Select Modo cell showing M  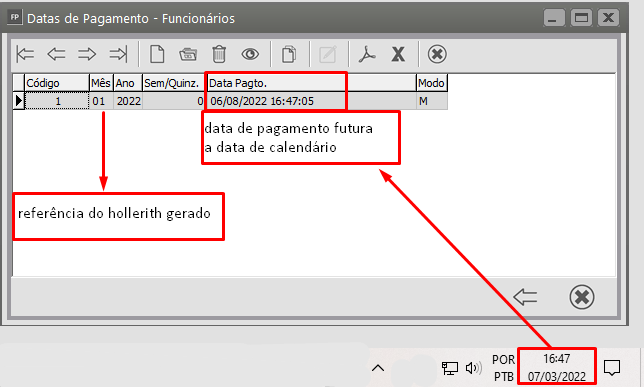[x=432, y=101]
